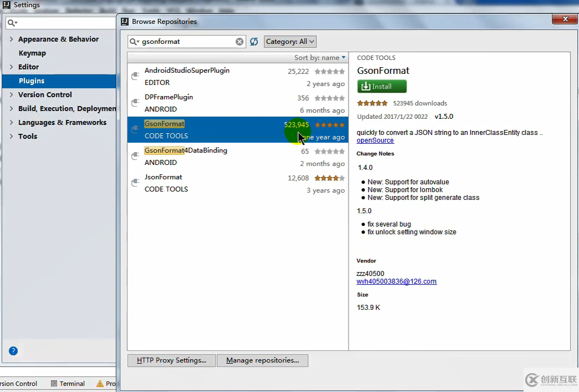Clear the gsonformat search text
This screenshot has width=579, height=392.
coord(239,42)
